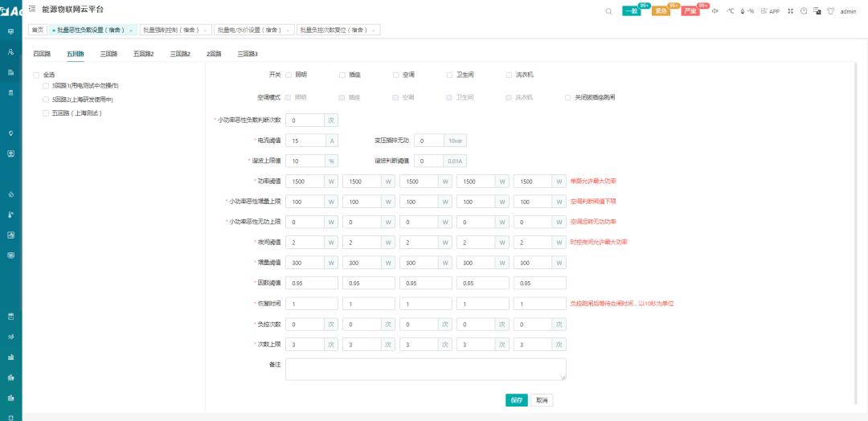Open the APP QR code icon
868x421 pixels.
tap(771, 11)
